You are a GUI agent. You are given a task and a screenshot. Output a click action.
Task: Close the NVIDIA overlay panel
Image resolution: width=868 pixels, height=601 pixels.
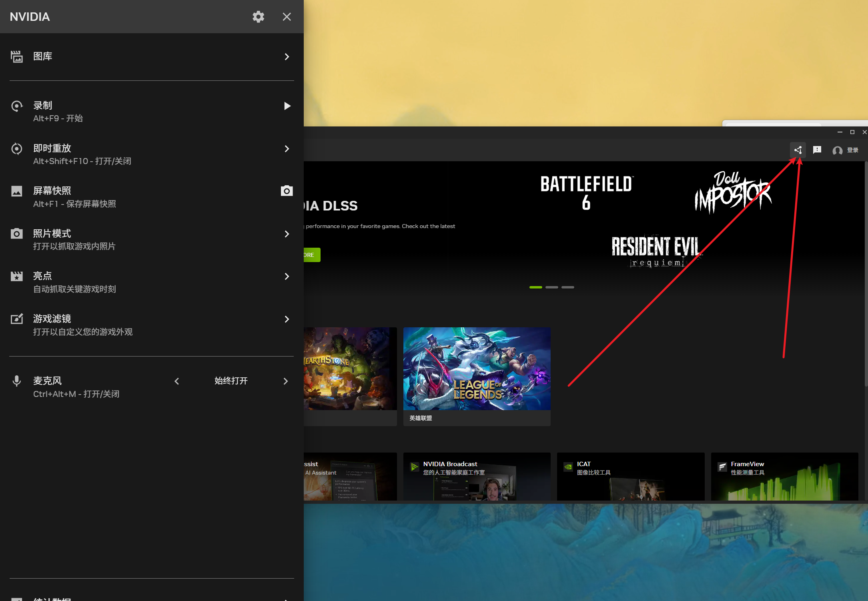point(287,17)
